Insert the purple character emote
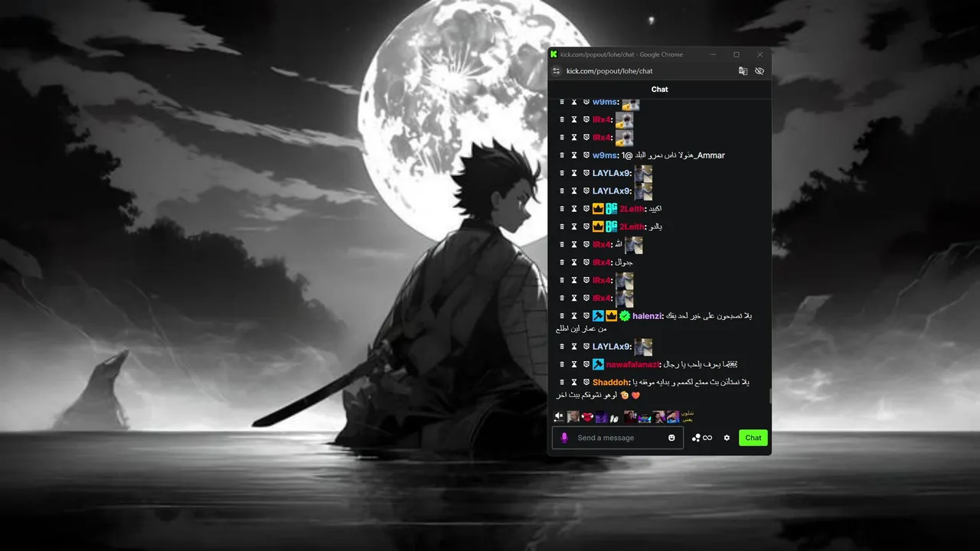This screenshot has height=551, width=980. point(601,417)
